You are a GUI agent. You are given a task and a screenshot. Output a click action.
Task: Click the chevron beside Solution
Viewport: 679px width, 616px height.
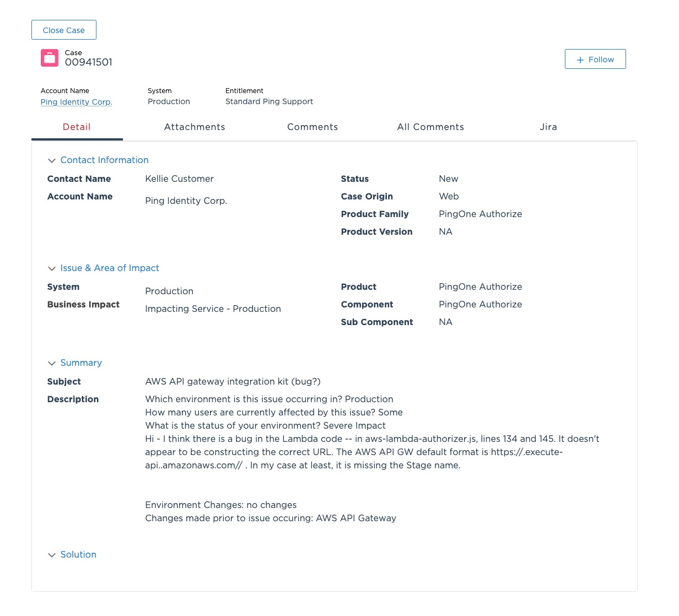[52, 555]
